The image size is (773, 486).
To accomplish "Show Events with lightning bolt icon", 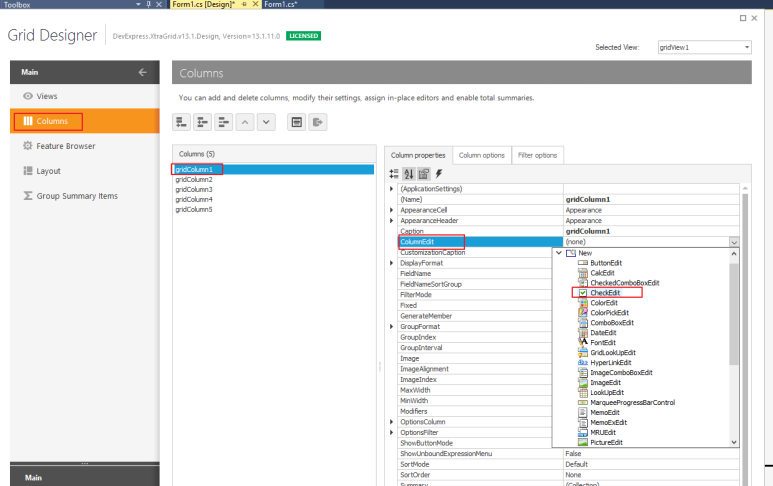I will 439,174.
